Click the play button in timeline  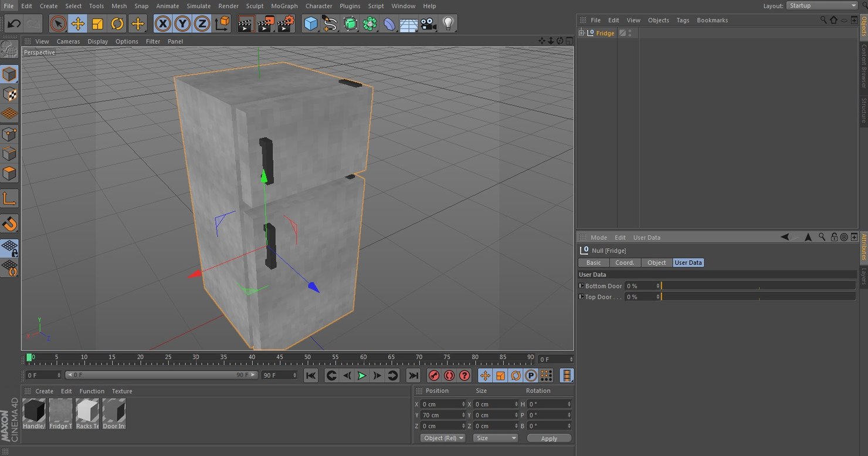click(x=362, y=375)
